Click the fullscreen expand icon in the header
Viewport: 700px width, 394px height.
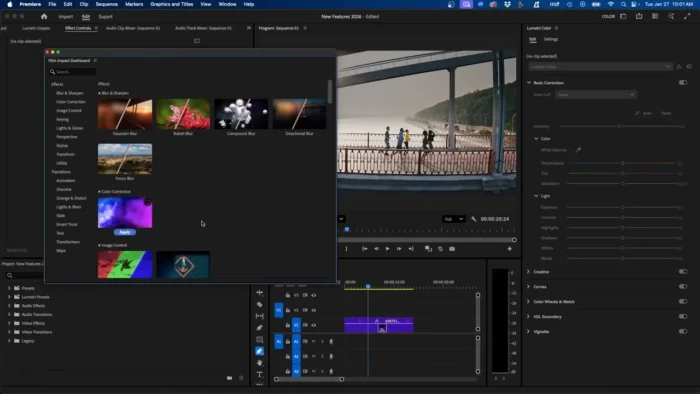point(687,17)
